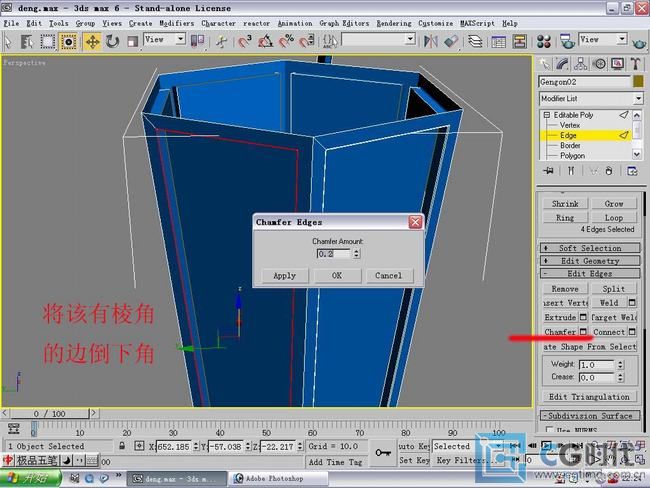Select Vertex sub-object level

tap(570, 125)
